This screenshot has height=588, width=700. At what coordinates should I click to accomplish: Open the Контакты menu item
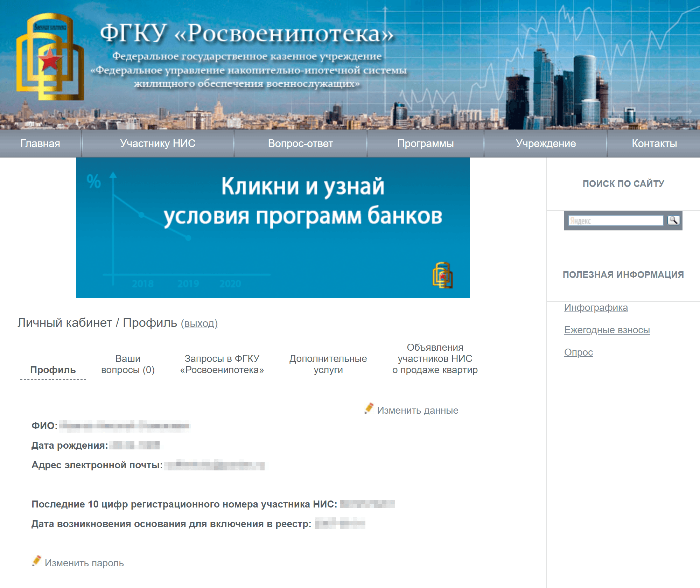[654, 143]
